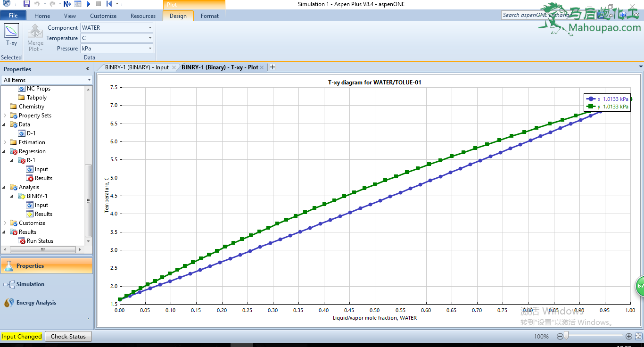Close the BINRY-1 T-xy Plot tab
Image resolution: width=644 pixels, height=347 pixels.
(263, 67)
